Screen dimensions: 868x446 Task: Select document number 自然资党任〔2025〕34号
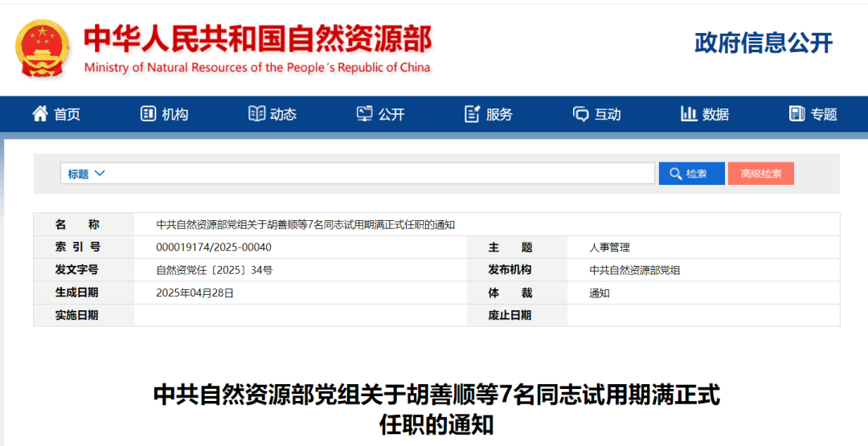pyautogui.click(x=215, y=270)
